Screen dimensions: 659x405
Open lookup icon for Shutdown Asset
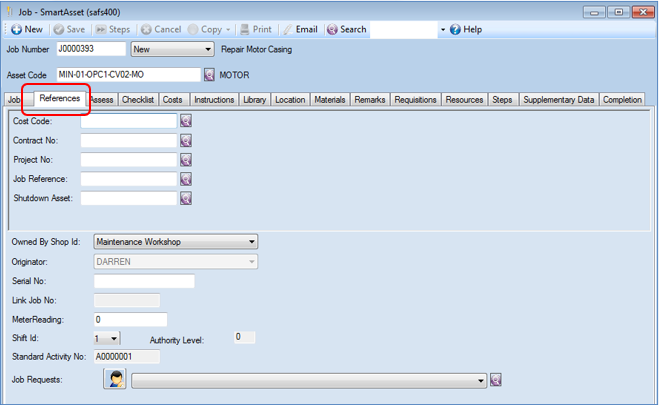pos(186,198)
